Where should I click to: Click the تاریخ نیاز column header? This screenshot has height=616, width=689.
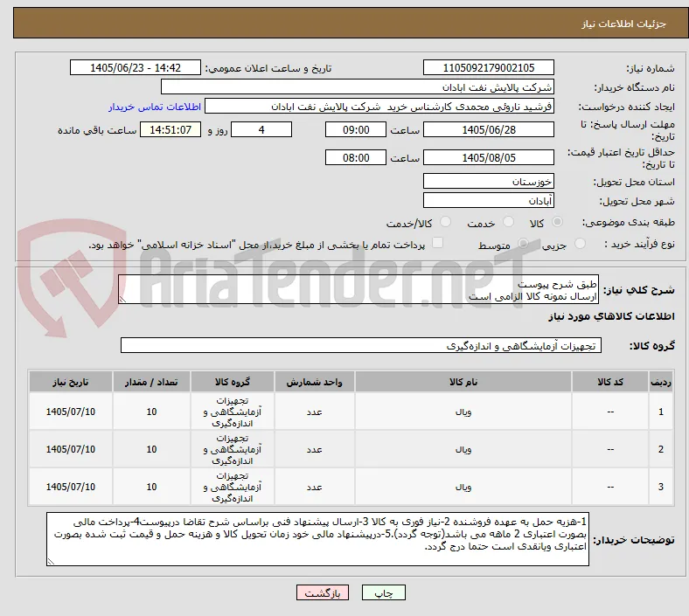pyautogui.click(x=71, y=382)
